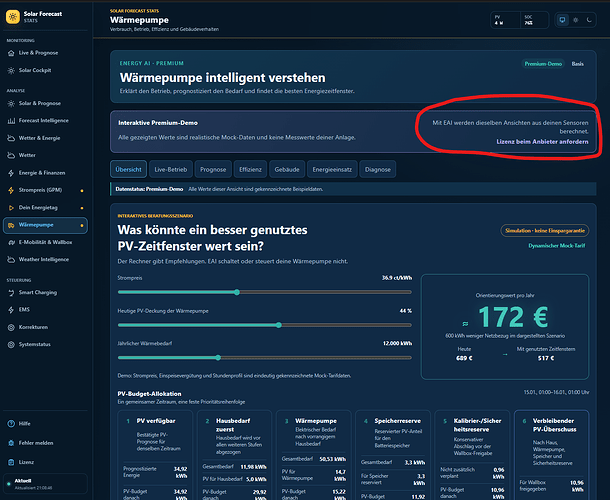
Task: Click Fehler melden bug icon
Action: click(x=11, y=443)
